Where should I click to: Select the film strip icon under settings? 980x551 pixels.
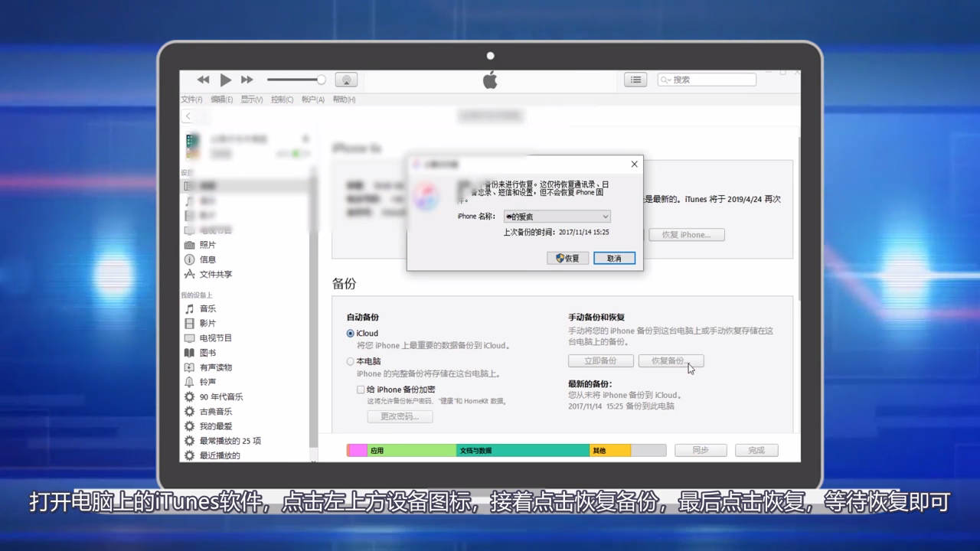[188, 215]
